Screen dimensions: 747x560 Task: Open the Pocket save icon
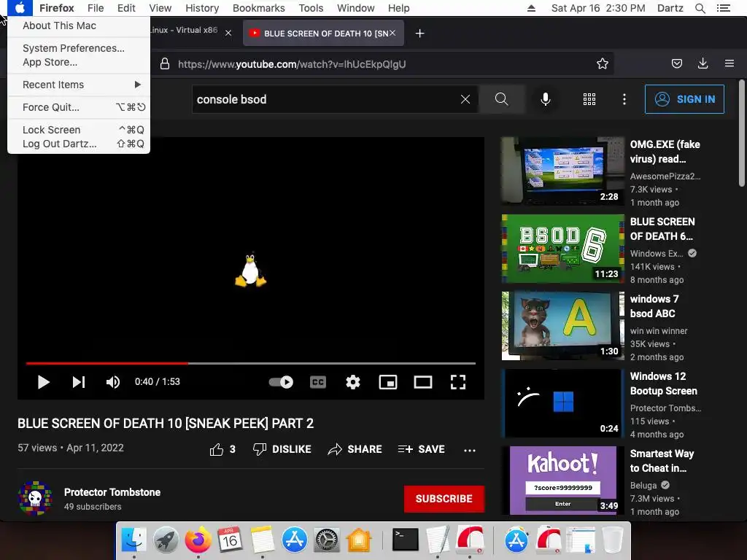point(676,63)
